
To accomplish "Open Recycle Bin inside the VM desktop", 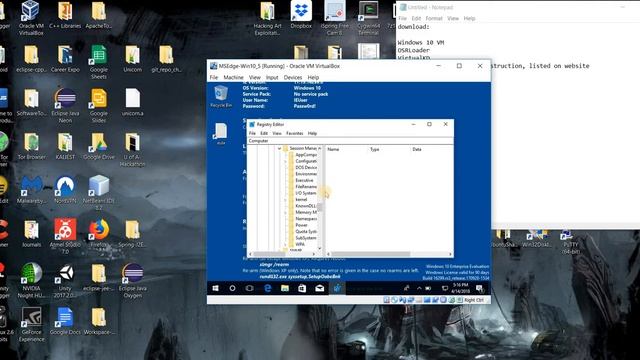I will coord(221,96).
